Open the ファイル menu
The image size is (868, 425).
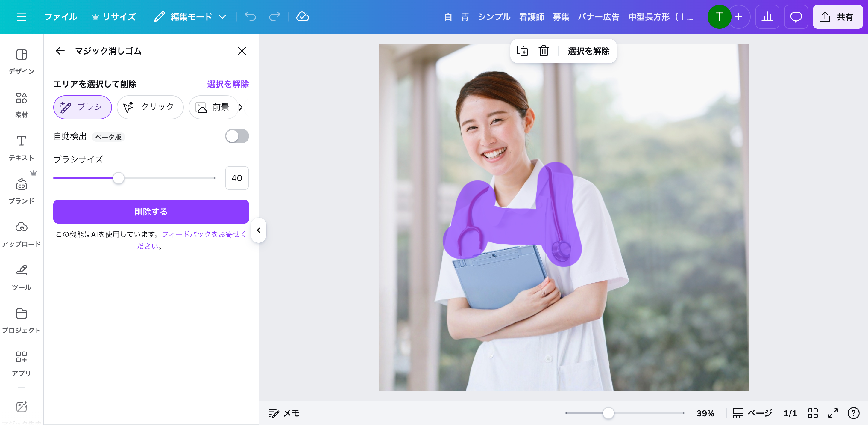[x=61, y=17]
